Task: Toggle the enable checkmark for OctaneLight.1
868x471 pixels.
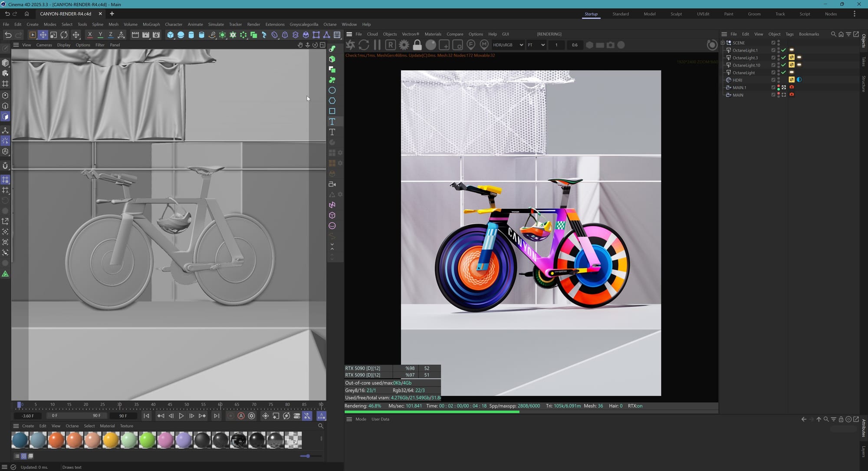Action: (783, 50)
